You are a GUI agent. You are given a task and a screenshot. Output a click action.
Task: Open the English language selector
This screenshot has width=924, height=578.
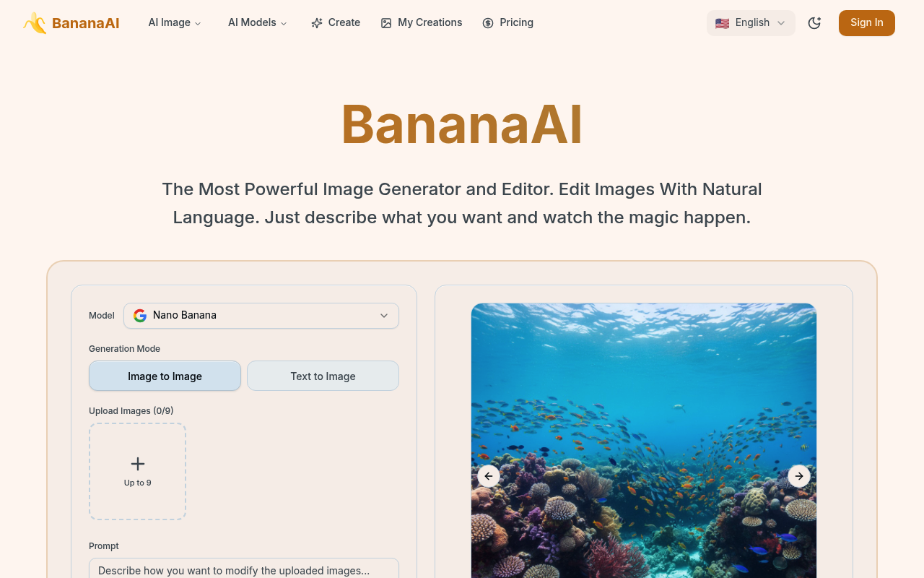[x=751, y=23]
